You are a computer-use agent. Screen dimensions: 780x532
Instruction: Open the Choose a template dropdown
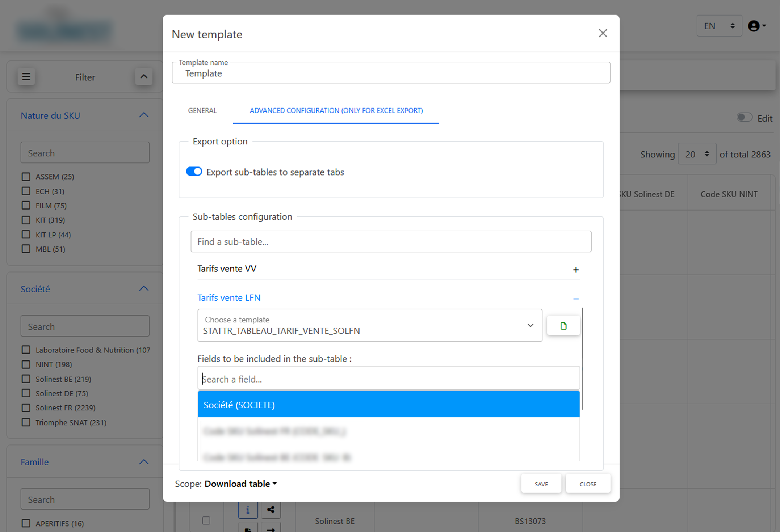coord(369,325)
